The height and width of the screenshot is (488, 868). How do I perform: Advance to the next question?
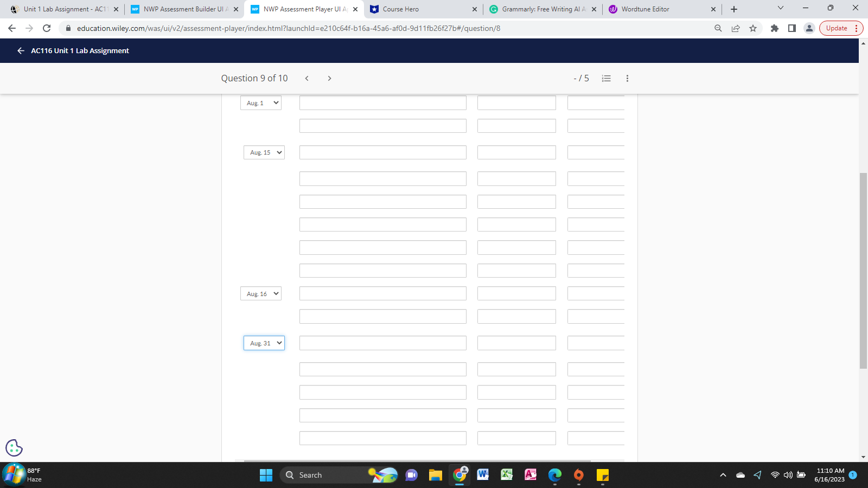point(329,79)
